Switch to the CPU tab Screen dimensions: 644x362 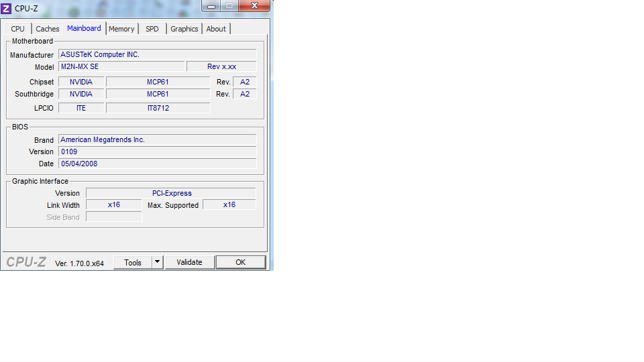pyautogui.click(x=17, y=29)
